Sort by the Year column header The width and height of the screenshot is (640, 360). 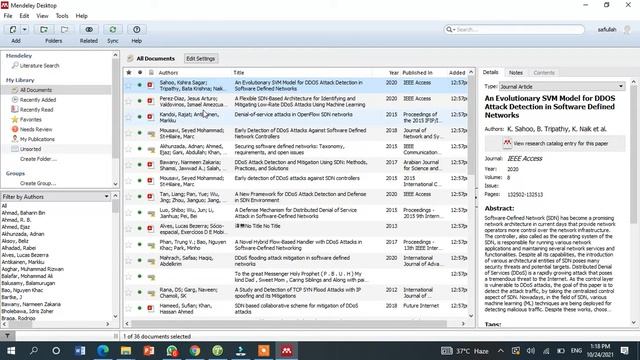[393, 73]
